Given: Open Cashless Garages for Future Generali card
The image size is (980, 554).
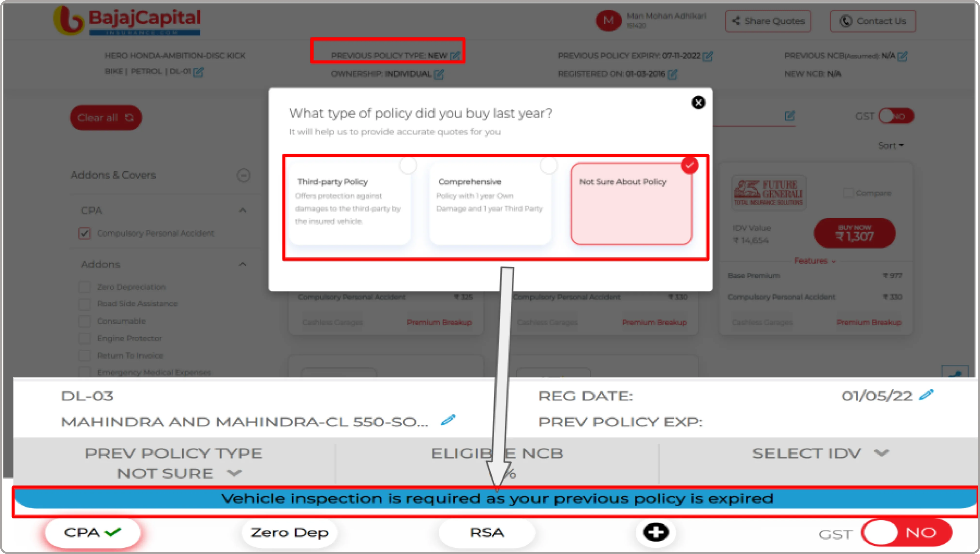Looking at the screenshot, I should pos(762,322).
